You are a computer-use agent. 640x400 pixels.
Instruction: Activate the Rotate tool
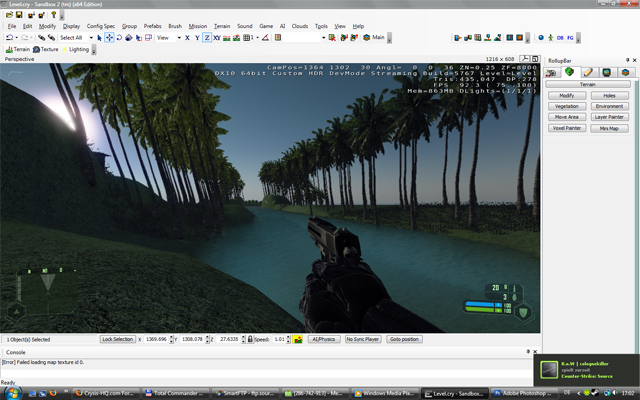(x=119, y=38)
